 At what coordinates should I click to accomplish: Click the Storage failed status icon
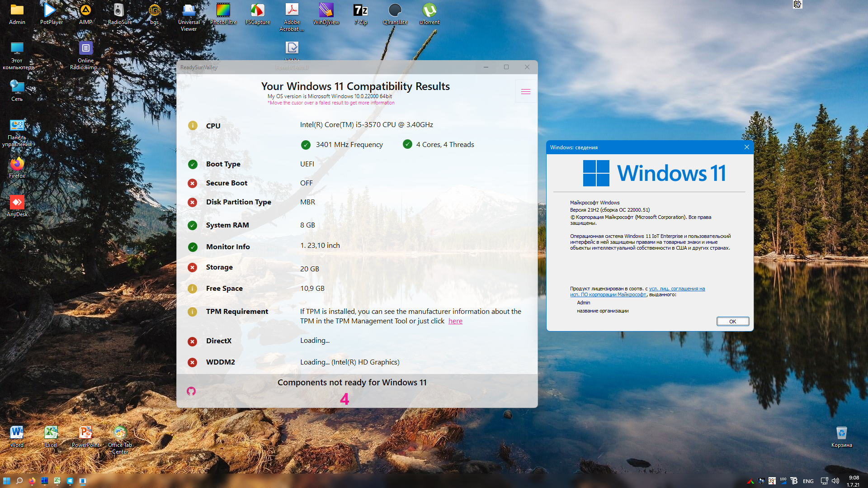193,267
